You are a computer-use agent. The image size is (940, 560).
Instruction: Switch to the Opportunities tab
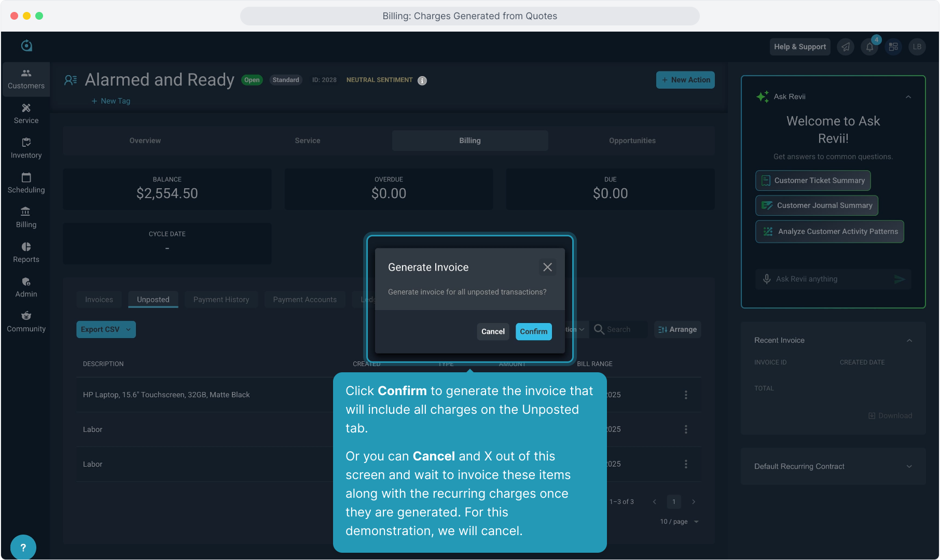[632, 141]
